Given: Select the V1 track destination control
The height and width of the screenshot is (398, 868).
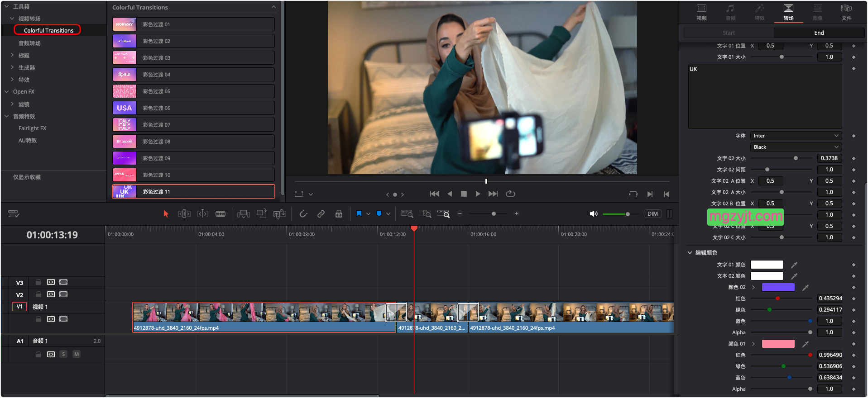Looking at the screenshot, I should pyautogui.click(x=19, y=307).
